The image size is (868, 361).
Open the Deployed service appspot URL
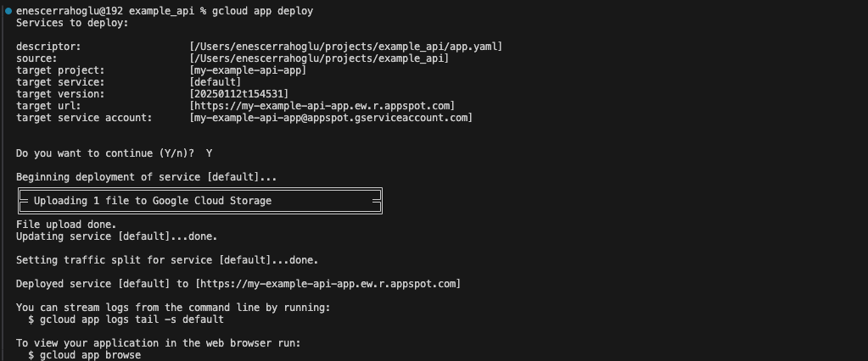(x=328, y=284)
